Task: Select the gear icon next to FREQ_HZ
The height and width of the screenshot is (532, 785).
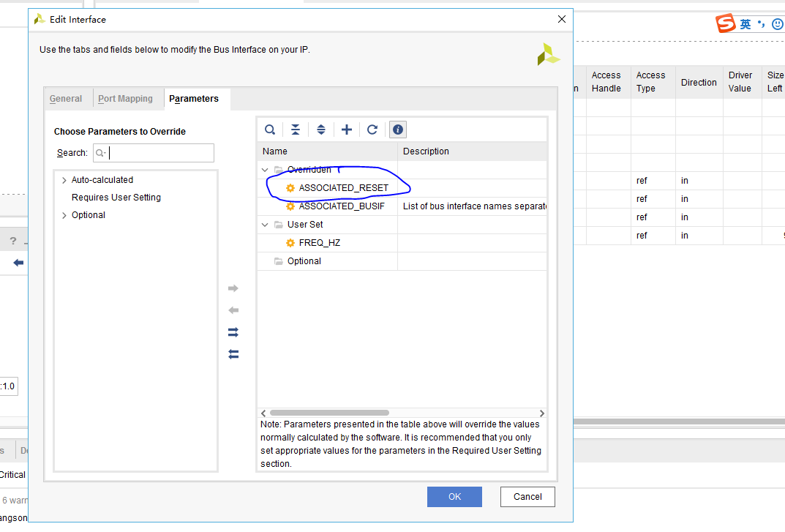Action: click(291, 242)
